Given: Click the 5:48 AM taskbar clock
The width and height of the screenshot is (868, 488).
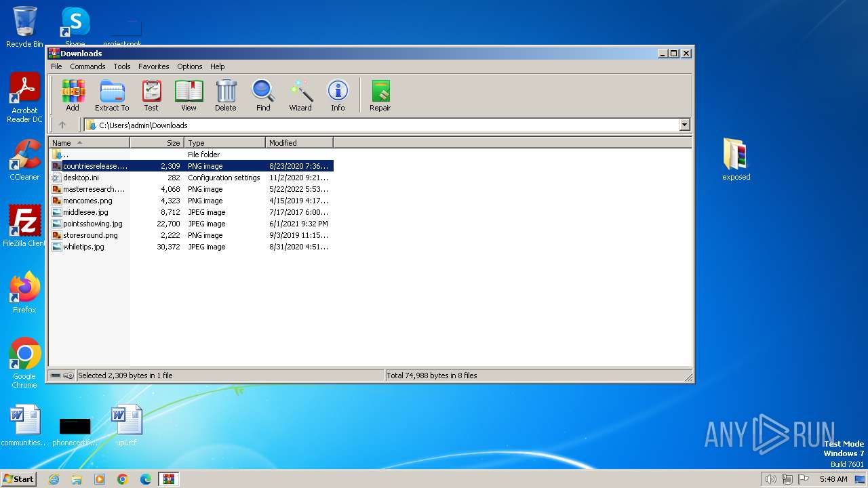Looking at the screenshot, I should [x=833, y=479].
